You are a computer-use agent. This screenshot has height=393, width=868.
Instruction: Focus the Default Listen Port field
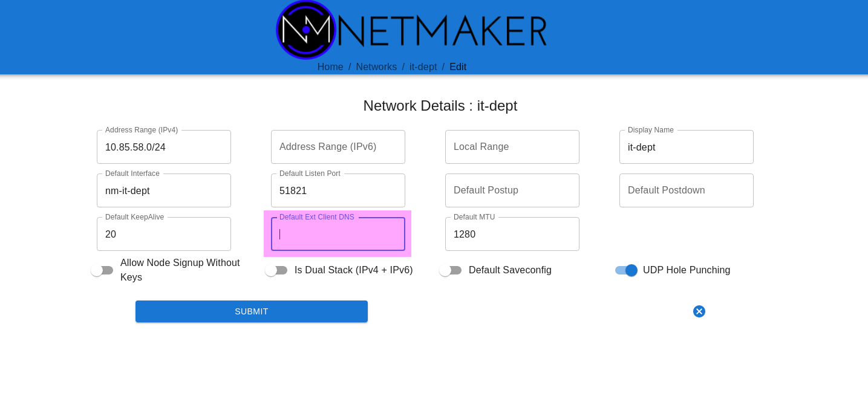[x=338, y=190]
